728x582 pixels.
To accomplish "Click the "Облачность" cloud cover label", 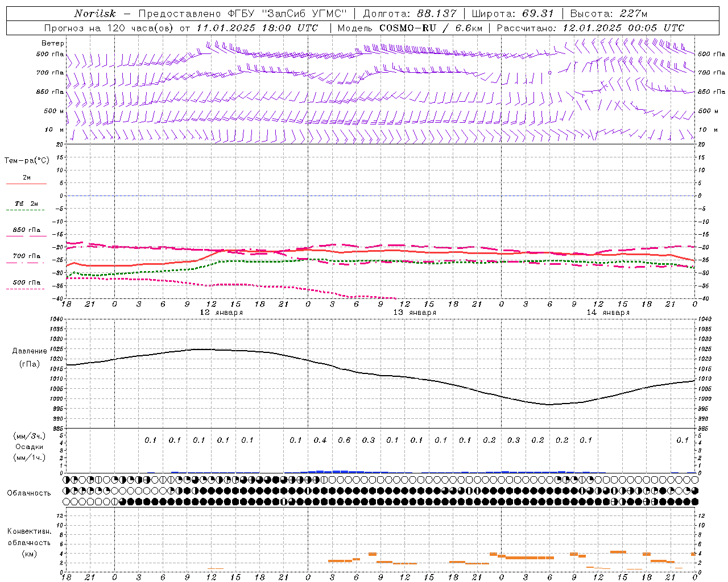I will 29,493.
